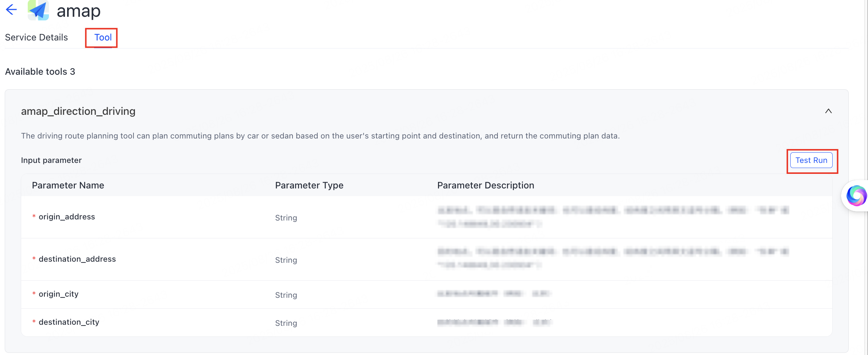Click the Parameter Description column header
Viewport: 868px width, 355px height.
point(485,186)
